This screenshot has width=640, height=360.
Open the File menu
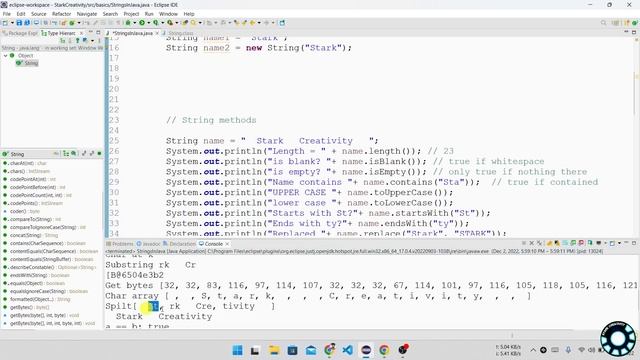tap(7, 14)
